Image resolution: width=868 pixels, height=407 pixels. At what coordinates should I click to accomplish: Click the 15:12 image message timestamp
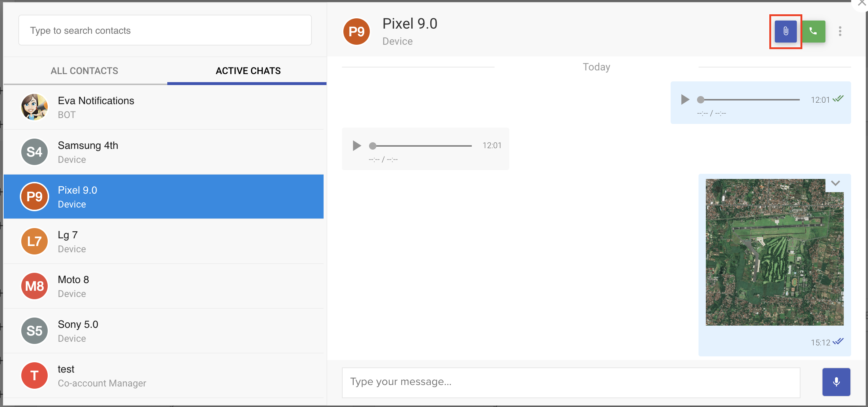(x=820, y=342)
